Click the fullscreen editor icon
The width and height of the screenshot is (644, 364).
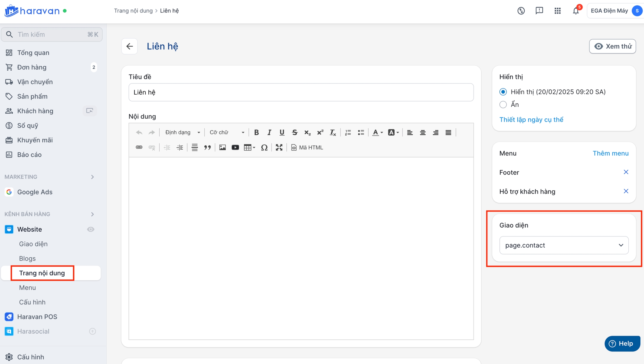coord(279,147)
